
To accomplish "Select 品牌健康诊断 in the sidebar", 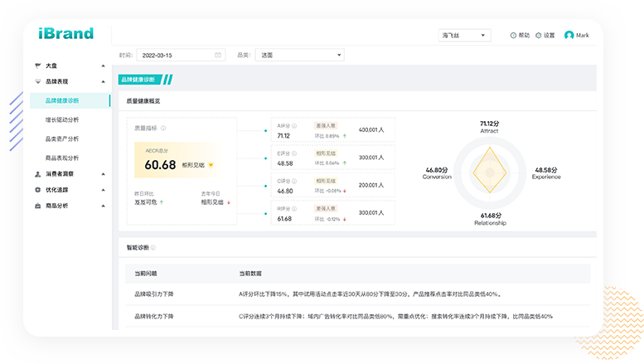I will coord(70,100).
